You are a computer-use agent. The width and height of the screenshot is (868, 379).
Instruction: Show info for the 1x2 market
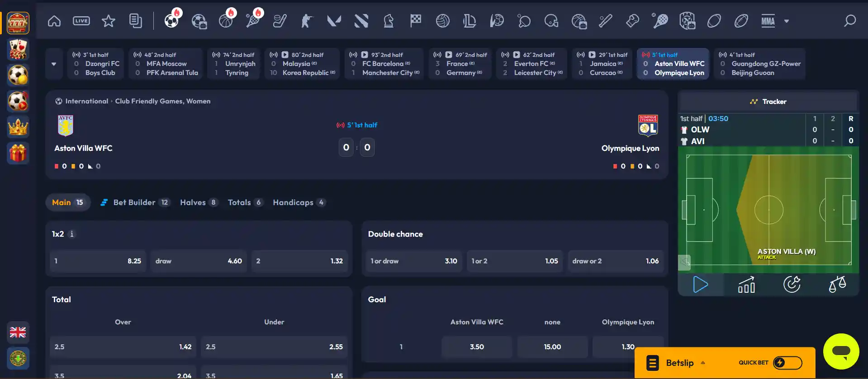[71, 234]
